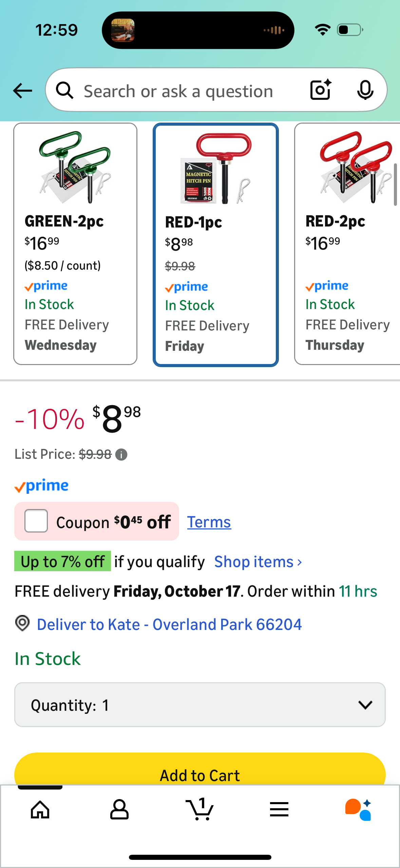Clip the $0.45 off coupon checkbox
Viewport: 400px width, 868px height.
point(36,521)
